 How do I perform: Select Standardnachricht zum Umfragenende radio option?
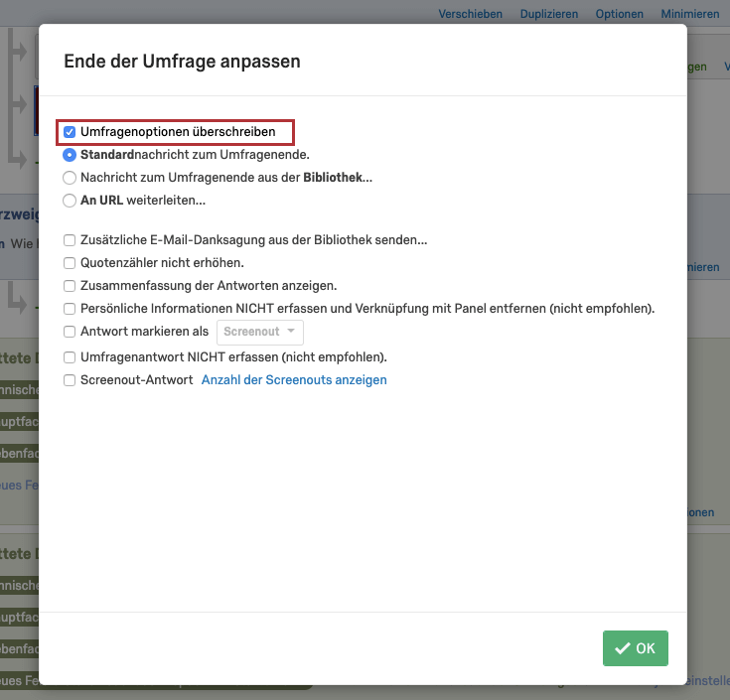coord(70,155)
